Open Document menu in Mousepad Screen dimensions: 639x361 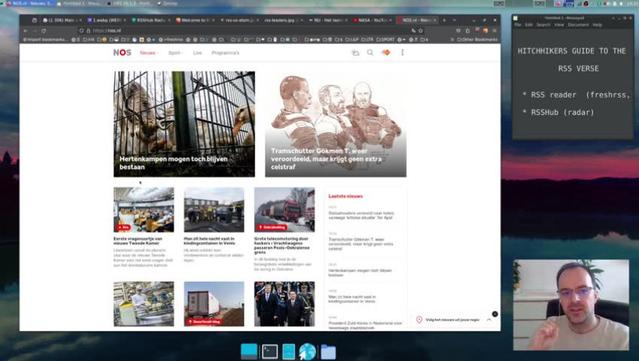[x=578, y=25]
